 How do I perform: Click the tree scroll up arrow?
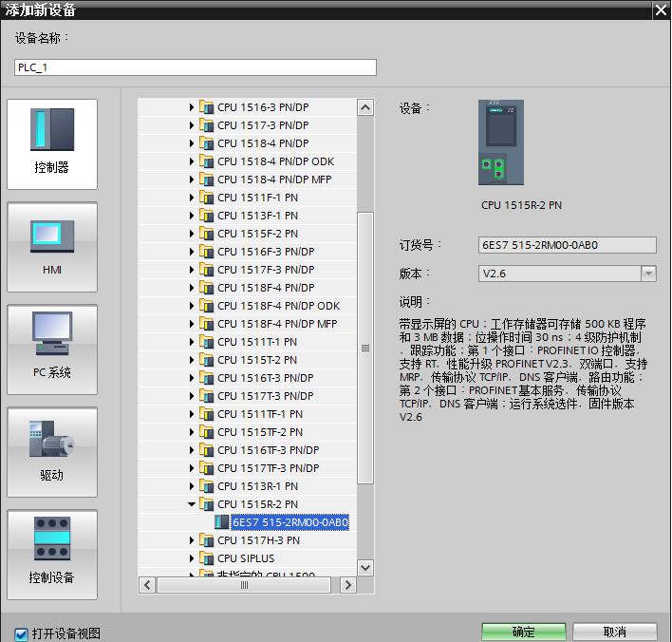click(x=365, y=107)
